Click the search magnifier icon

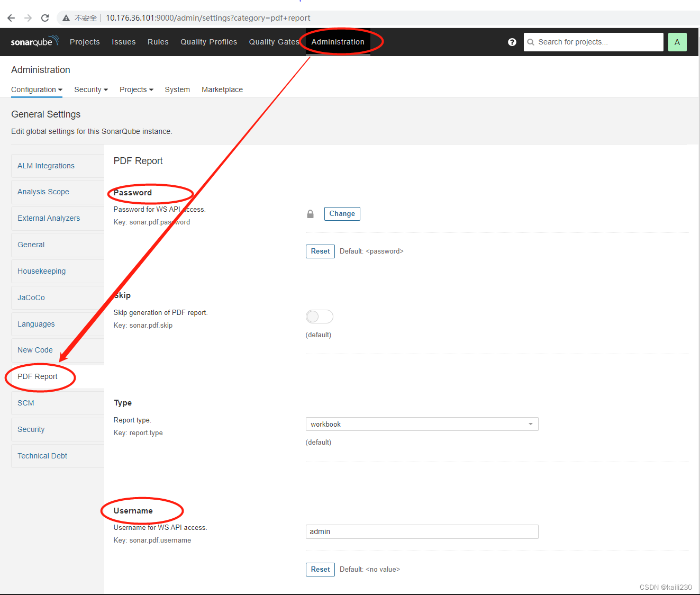531,42
